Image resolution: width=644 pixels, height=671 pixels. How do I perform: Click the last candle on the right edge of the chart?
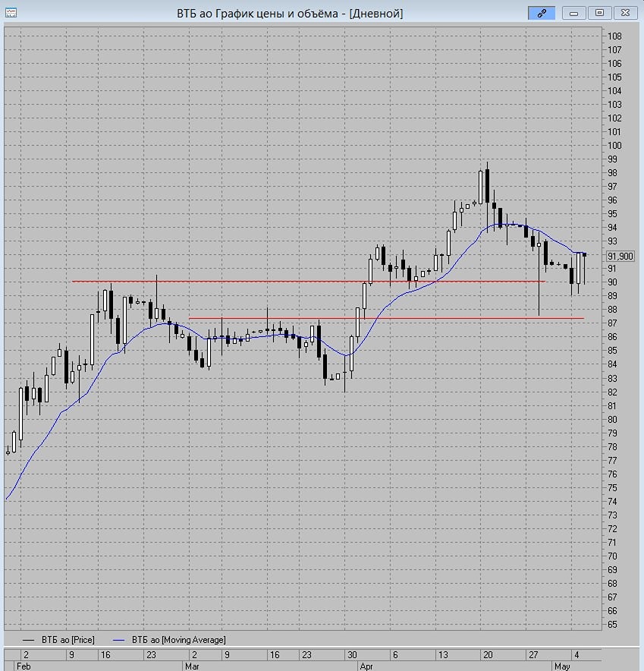[585, 255]
